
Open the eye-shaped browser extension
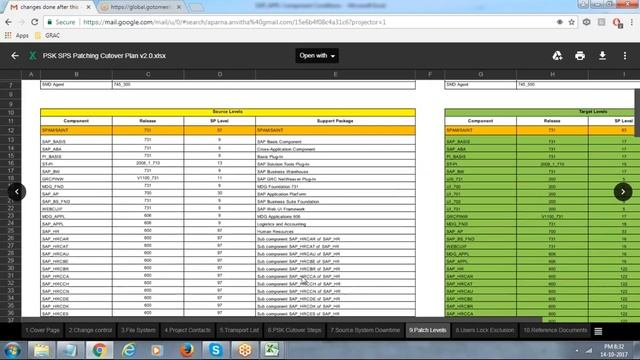coord(587,22)
